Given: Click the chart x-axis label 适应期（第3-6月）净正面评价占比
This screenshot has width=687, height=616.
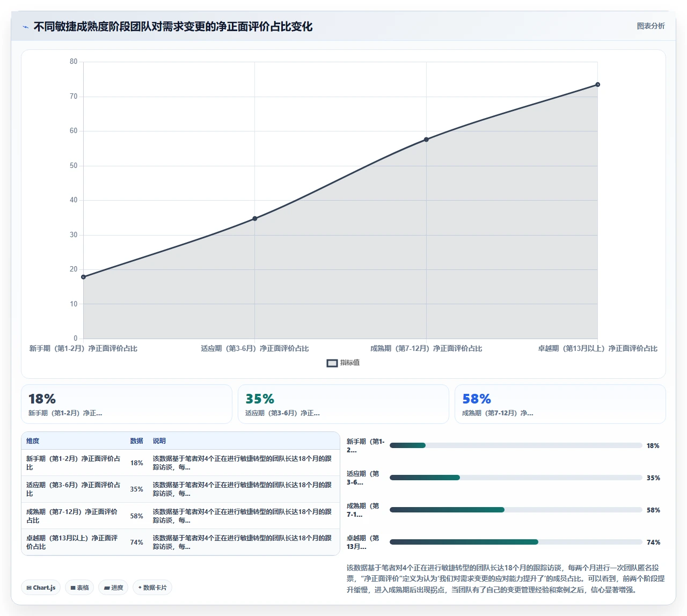Looking at the screenshot, I should tap(255, 349).
